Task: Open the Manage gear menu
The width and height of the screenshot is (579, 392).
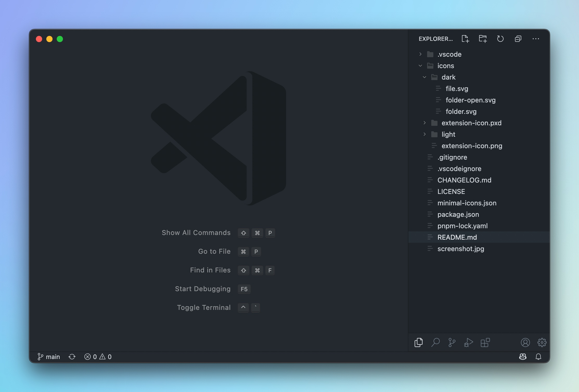Action: pyautogui.click(x=542, y=342)
